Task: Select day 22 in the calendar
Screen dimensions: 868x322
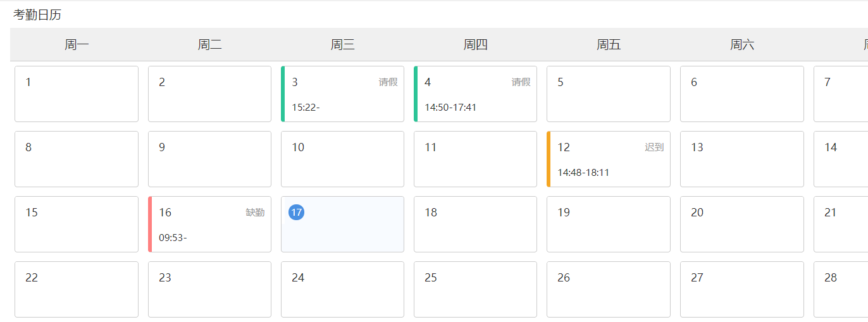Action: (77, 289)
